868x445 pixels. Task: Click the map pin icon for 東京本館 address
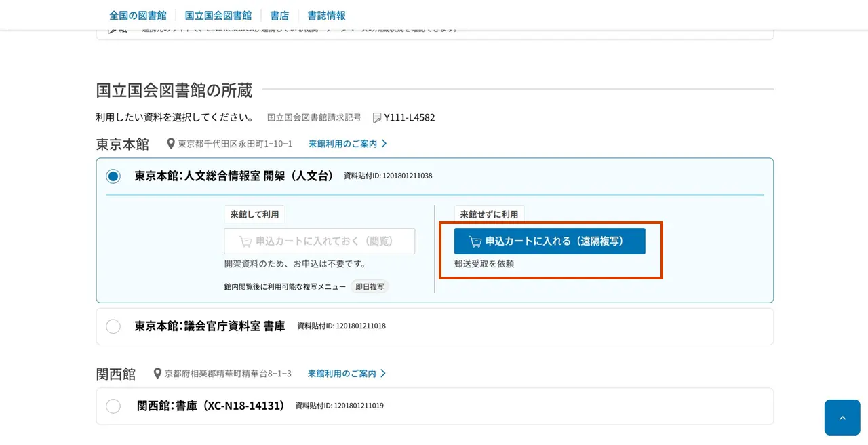click(171, 144)
